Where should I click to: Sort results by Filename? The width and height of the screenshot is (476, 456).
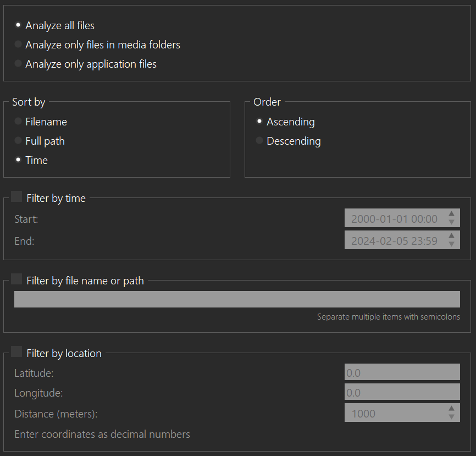pyautogui.click(x=18, y=122)
